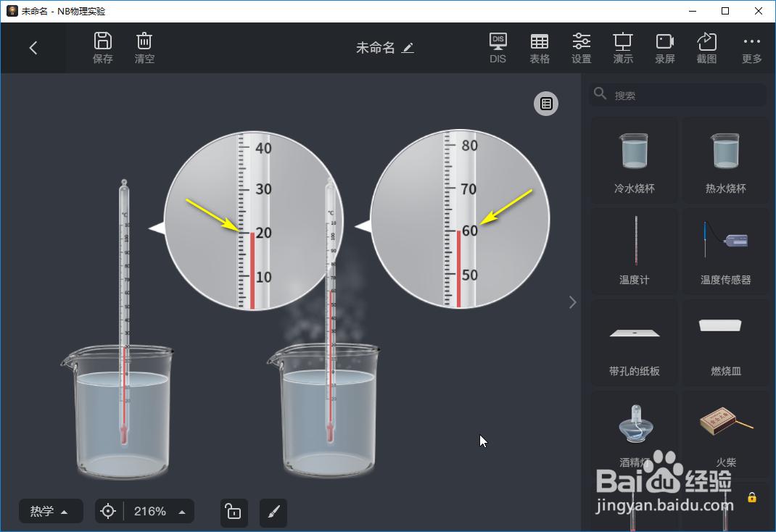Save the experiment with 保存

tap(103, 48)
